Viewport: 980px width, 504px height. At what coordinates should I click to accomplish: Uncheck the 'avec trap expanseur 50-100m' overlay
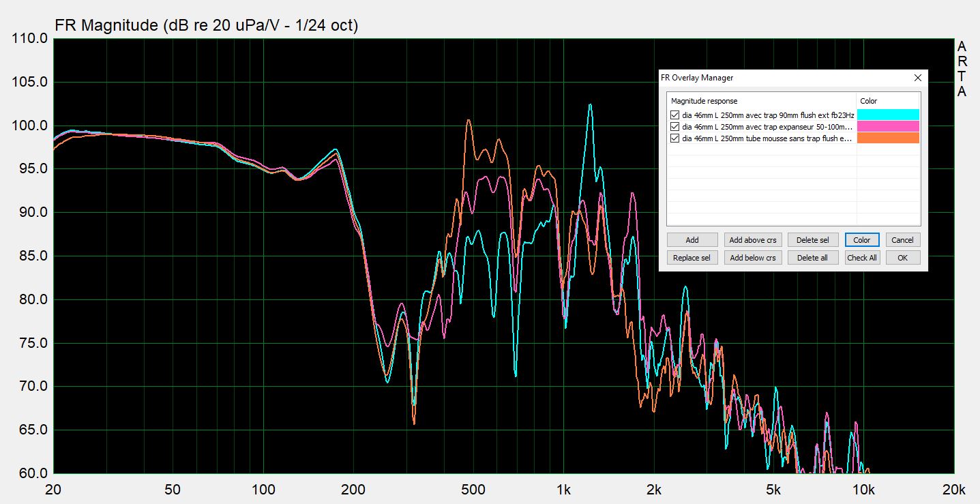click(674, 127)
